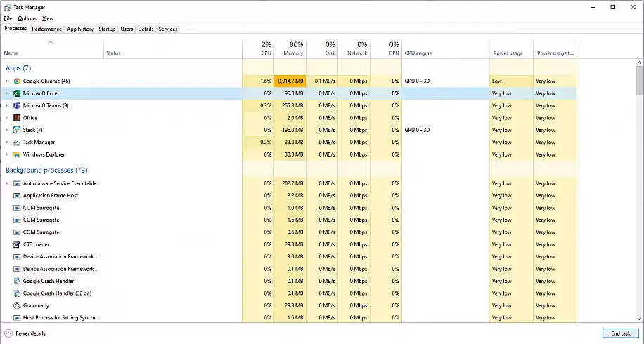Expand the Slack process group
Screen dimensions: 644x344
6,130
